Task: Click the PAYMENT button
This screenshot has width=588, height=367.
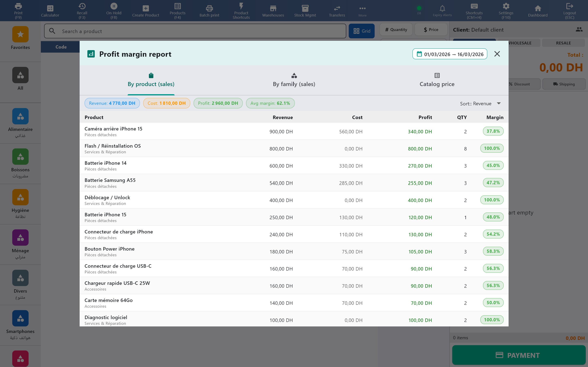Action: pyautogui.click(x=519, y=355)
